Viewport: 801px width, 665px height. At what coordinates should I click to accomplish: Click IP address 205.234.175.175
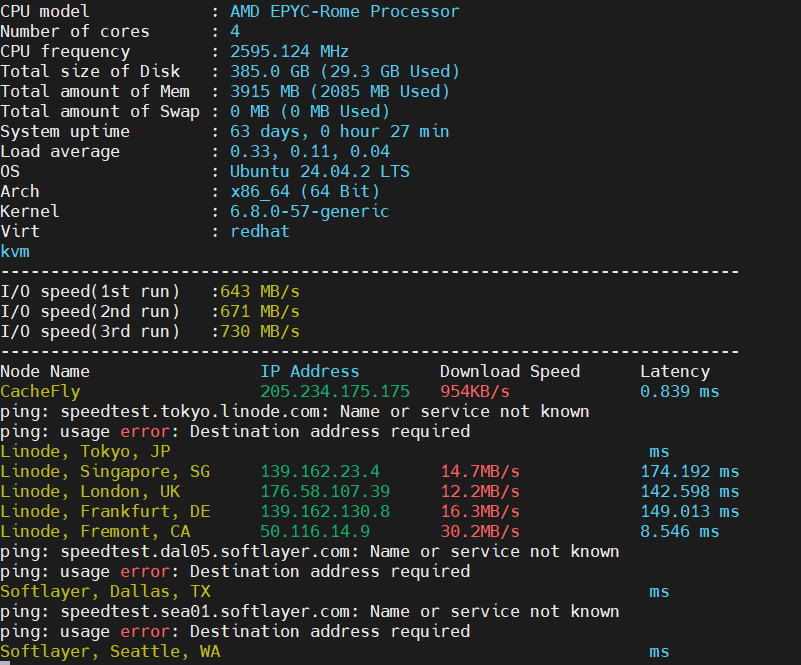pos(334,392)
